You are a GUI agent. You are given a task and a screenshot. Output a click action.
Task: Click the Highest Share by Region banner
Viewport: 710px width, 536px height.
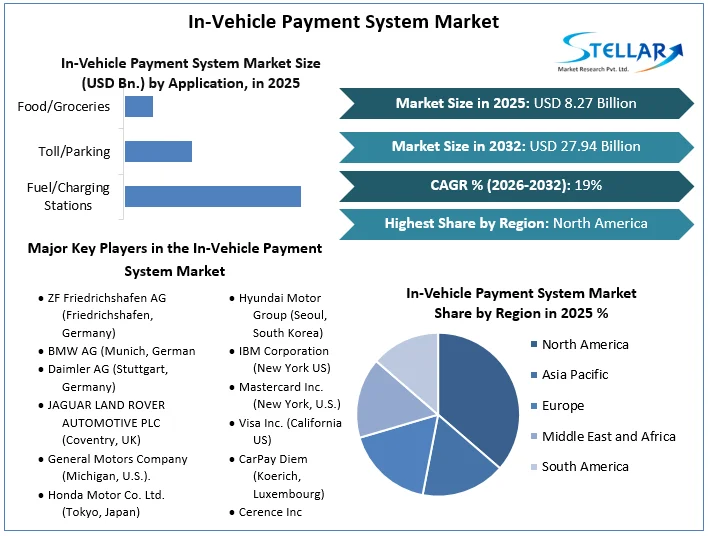point(516,224)
